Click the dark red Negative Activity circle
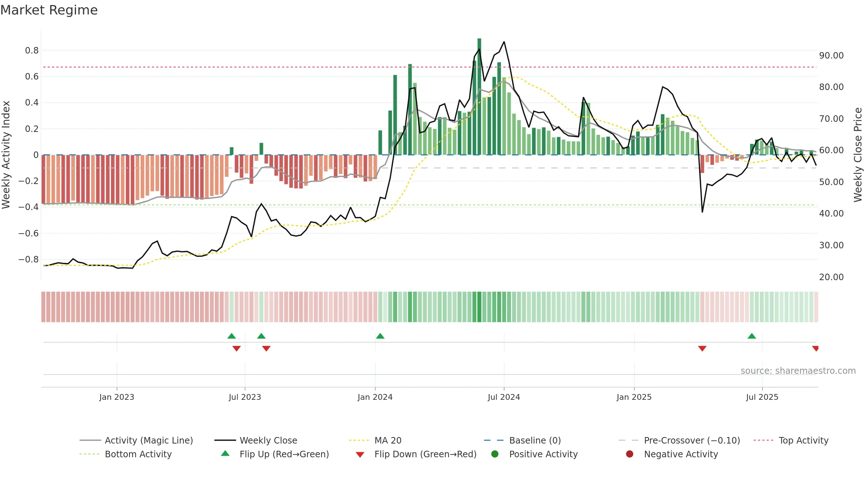The width and height of the screenshot is (868, 488). (x=630, y=454)
